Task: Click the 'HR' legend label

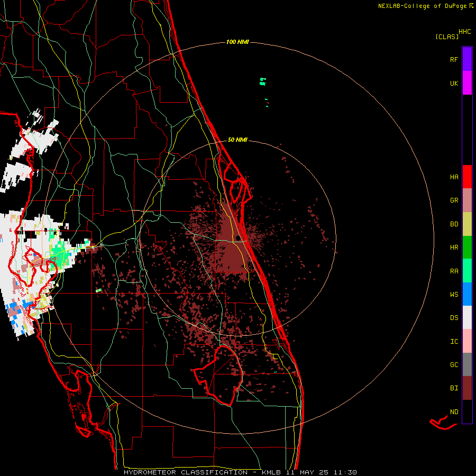Action: pos(454,248)
